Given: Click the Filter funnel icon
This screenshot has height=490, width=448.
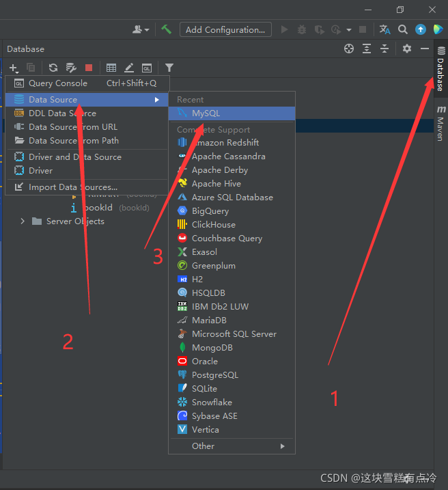Looking at the screenshot, I should tap(169, 68).
